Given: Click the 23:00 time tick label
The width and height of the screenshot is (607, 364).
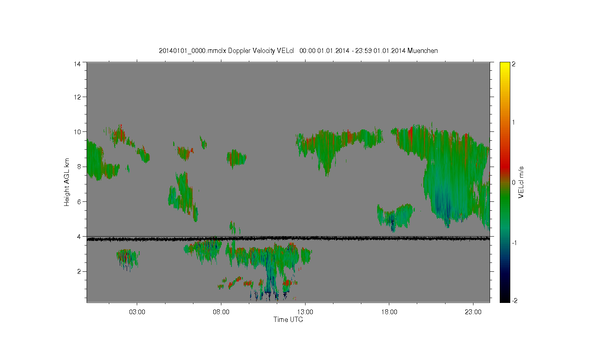Looking at the screenshot, I should (x=473, y=312).
